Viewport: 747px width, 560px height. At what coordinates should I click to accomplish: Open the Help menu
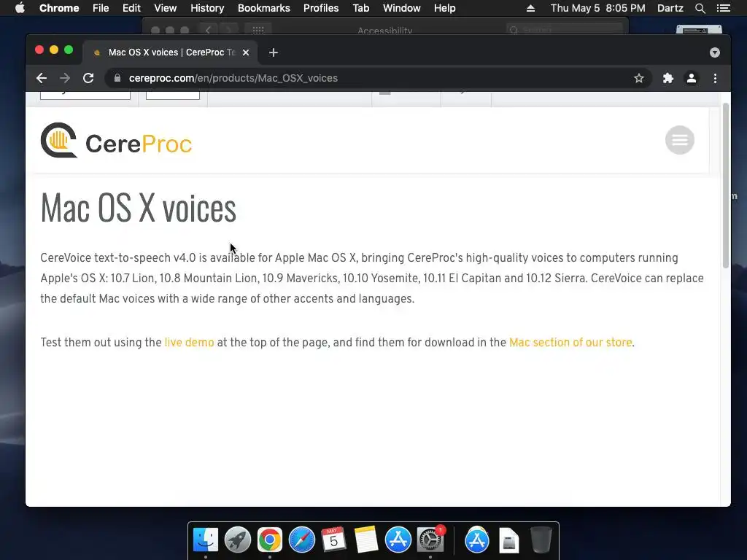pyautogui.click(x=444, y=8)
